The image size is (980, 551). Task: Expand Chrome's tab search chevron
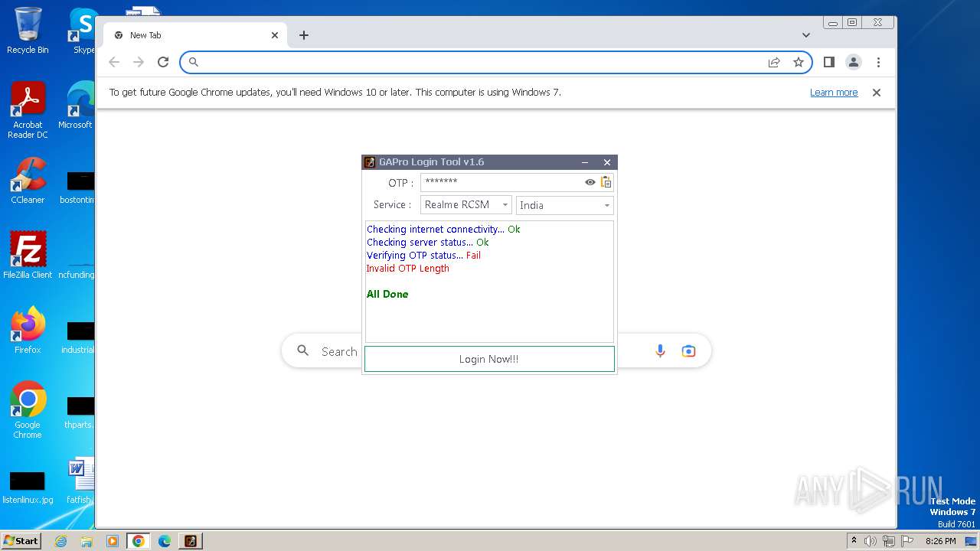coord(806,35)
